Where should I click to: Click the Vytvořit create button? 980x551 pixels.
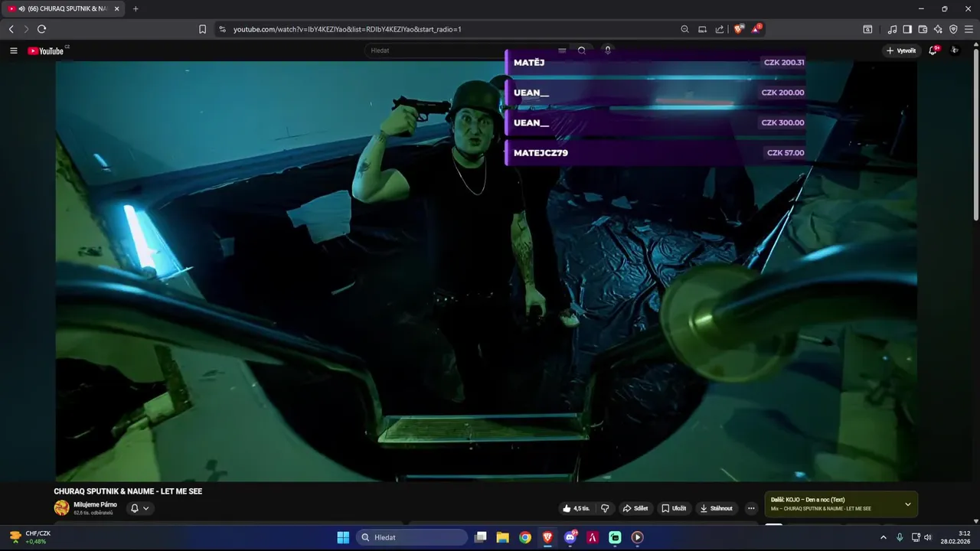coord(901,51)
